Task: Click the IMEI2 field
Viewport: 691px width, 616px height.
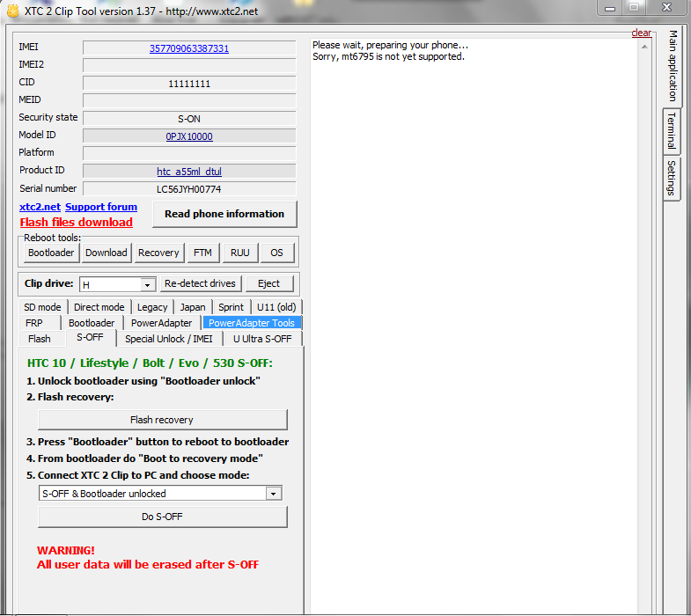Action: [x=189, y=66]
